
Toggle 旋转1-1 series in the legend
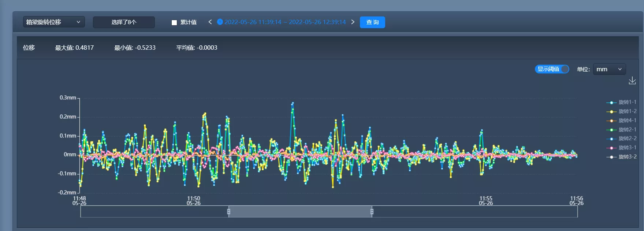(x=622, y=102)
